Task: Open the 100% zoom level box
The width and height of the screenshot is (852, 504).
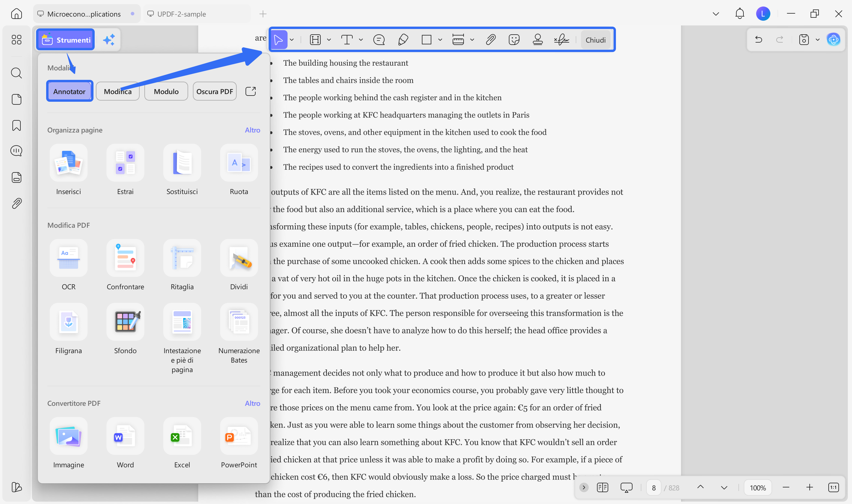Action: [x=758, y=488]
